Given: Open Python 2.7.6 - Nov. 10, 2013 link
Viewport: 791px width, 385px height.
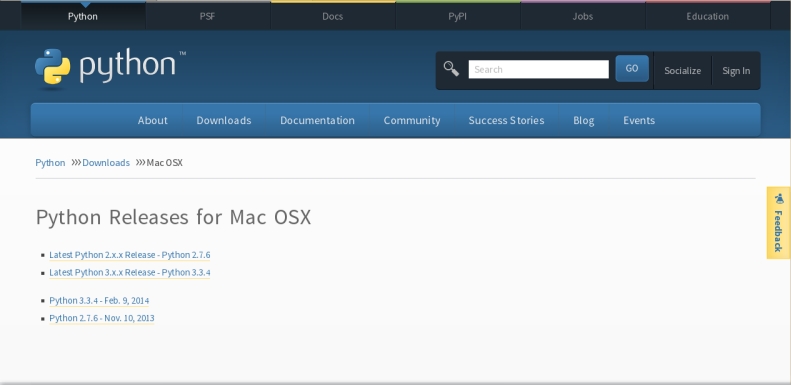Looking at the screenshot, I should (102, 318).
